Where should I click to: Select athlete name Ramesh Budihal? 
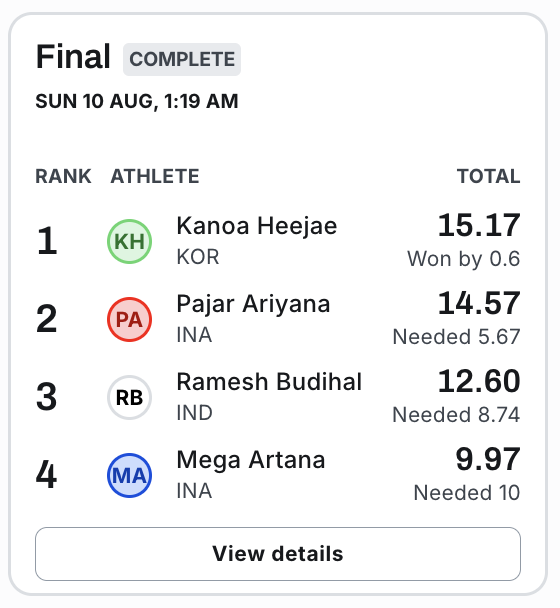point(269,382)
